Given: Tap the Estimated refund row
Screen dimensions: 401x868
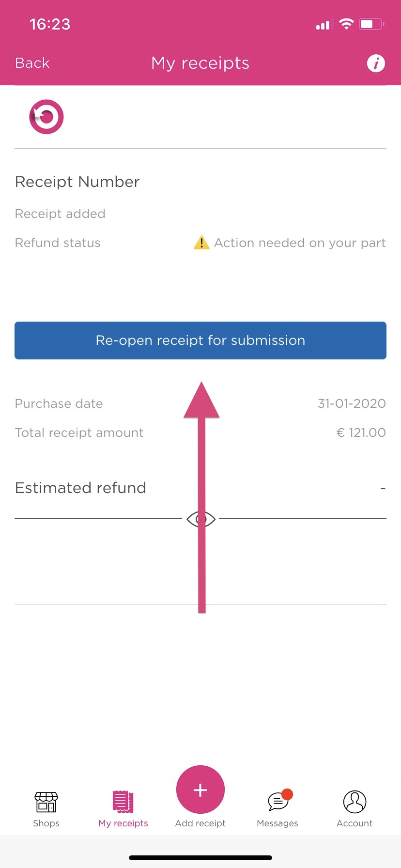Looking at the screenshot, I should point(80,488).
